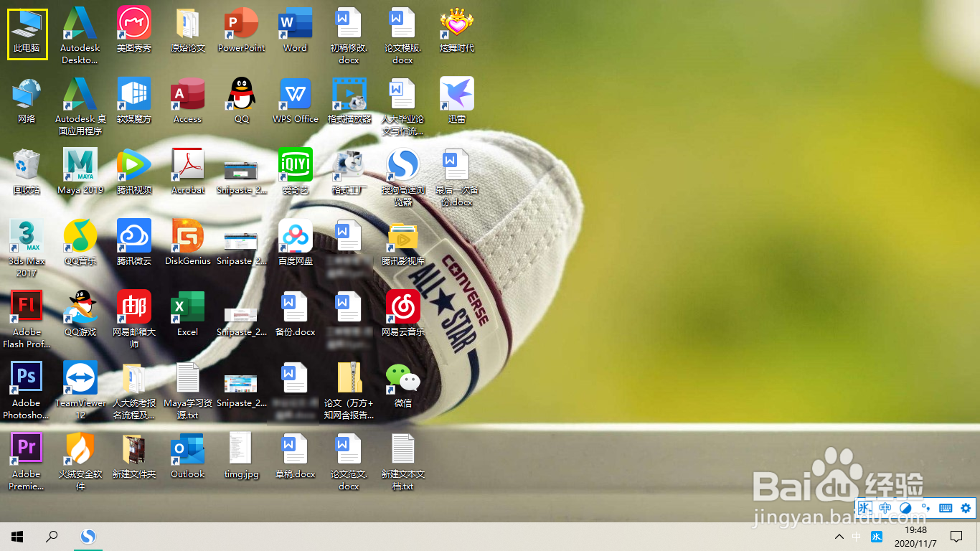Select the timg.jpg image file
This screenshot has width=980, height=551.
pos(242,456)
